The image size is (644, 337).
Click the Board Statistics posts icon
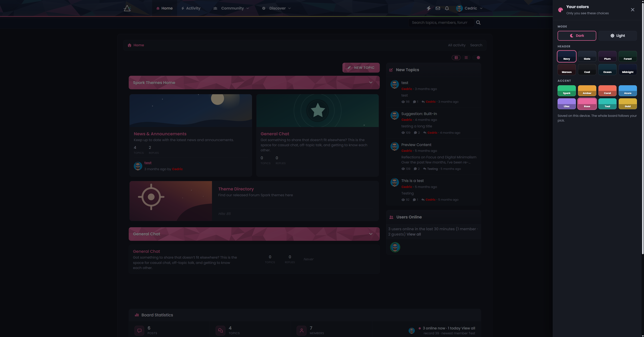point(139,330)
